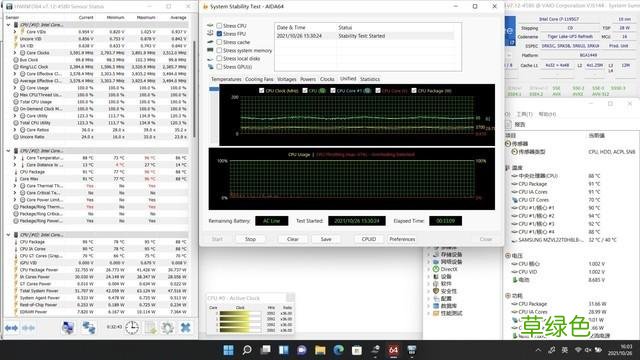
Task: Open 工具(T) menu in AIDA64
Action: tap(524, 114)
